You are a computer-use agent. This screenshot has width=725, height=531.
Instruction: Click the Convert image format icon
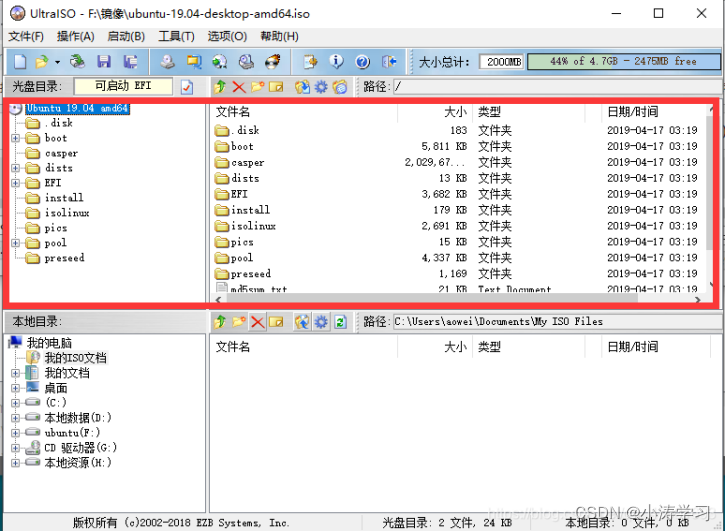click(x=194, y=62)
